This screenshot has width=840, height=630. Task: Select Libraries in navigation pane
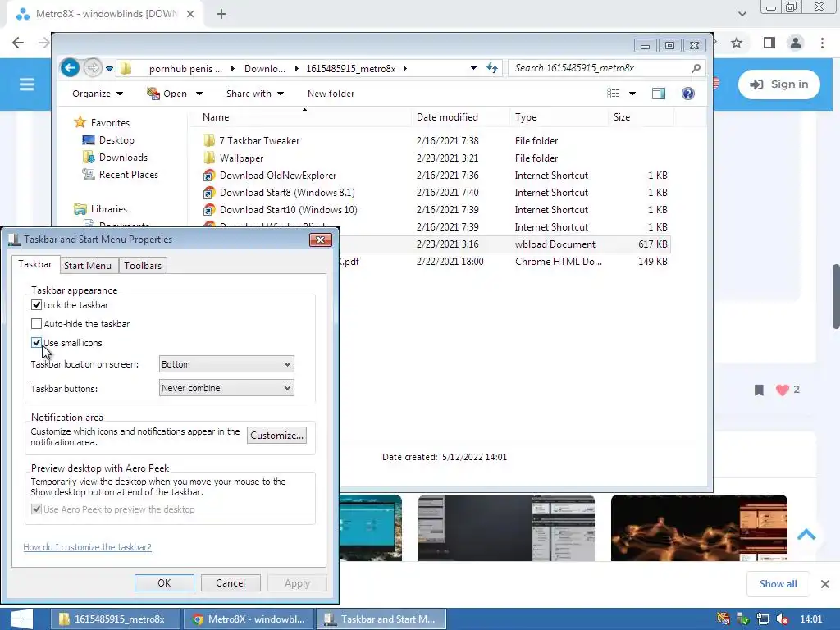pos(109,209)
